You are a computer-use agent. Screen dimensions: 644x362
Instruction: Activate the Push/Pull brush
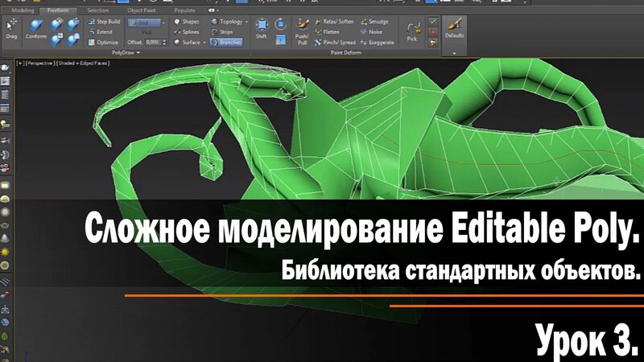[x=302, y=31]
